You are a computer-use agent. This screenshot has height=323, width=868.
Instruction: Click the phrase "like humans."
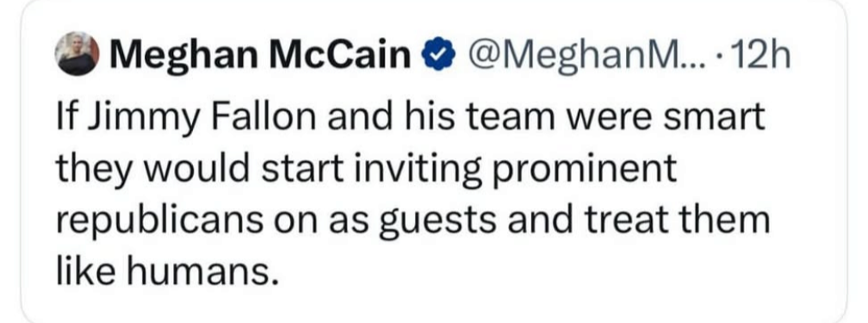click(x=166, y=271)
